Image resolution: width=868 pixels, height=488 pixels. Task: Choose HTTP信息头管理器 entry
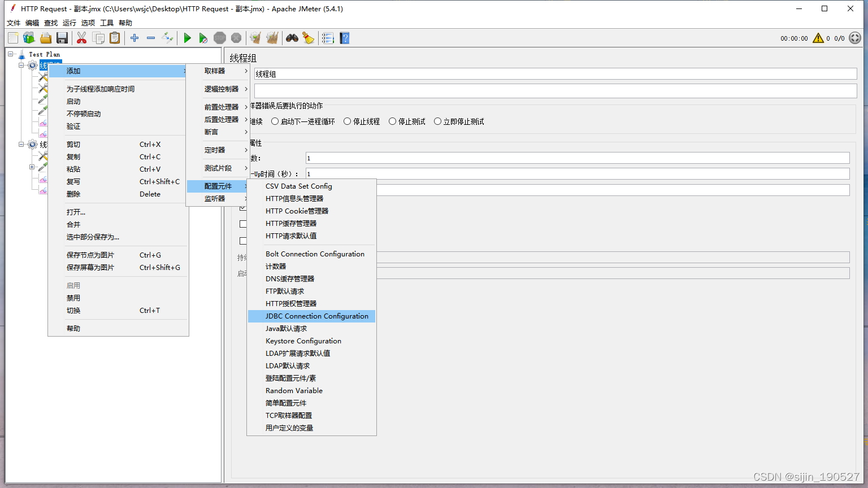pos(311,198)
